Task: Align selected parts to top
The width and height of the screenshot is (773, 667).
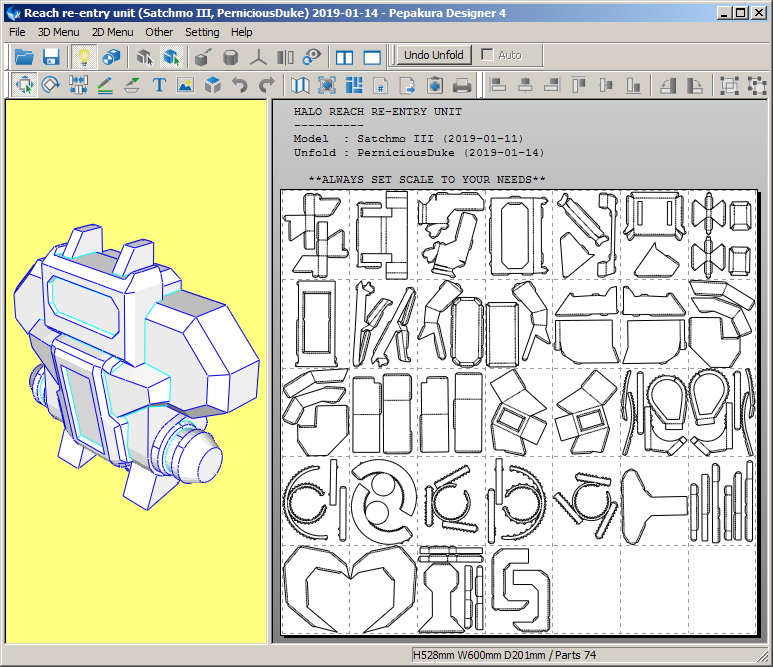Action: pyautogui.click(x=579, y=85)
